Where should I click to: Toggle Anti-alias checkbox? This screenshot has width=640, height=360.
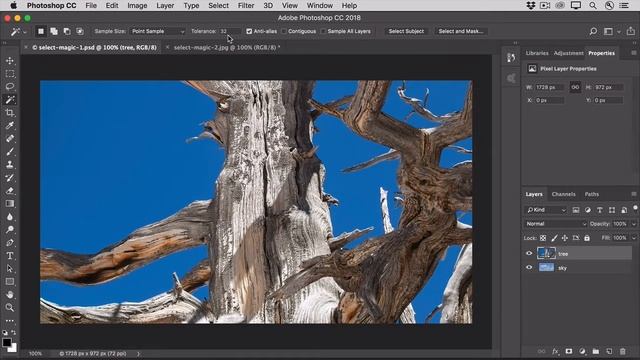249,31
